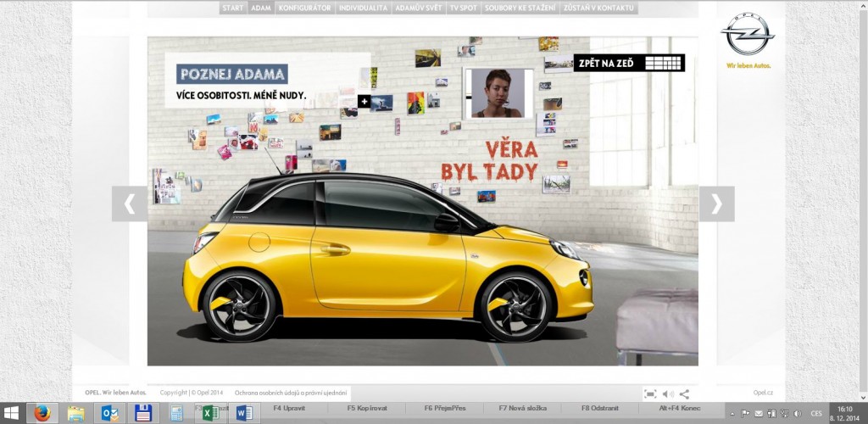Switch CES keyboard language indicator

point(816,414)
